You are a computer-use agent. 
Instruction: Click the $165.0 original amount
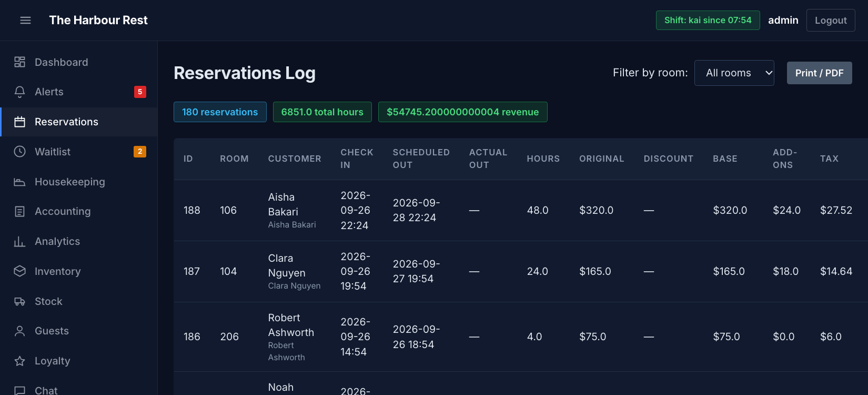(x=595, y=271)
